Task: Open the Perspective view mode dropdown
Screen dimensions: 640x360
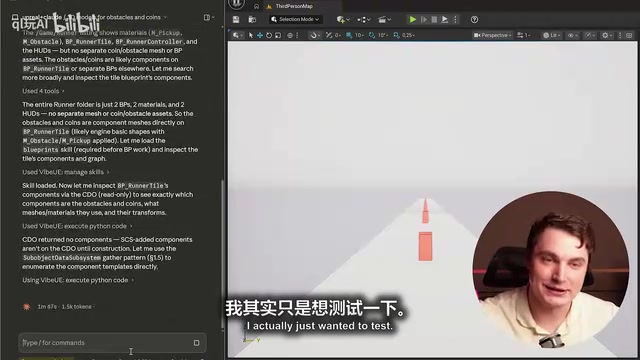Action: (x=492, y=35)
